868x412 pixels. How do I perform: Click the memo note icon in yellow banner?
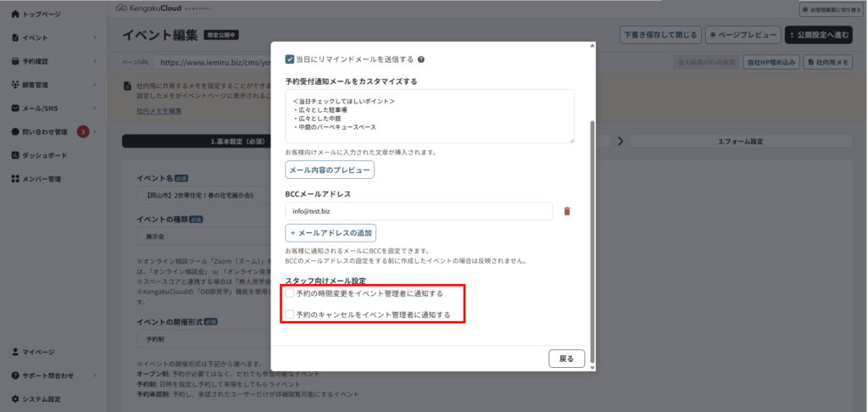[x=128, y=86]
